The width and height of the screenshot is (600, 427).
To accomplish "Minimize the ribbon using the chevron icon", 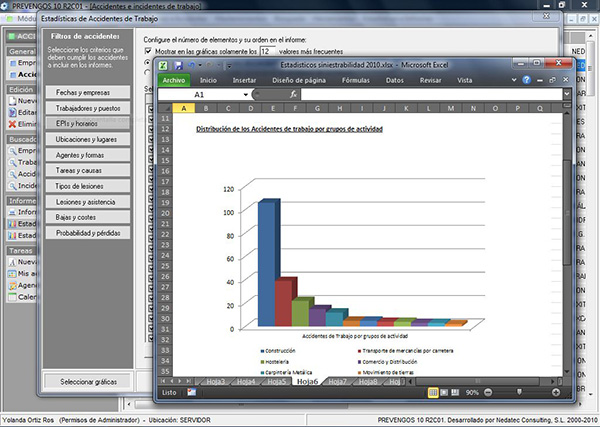I will coord(514,80).
